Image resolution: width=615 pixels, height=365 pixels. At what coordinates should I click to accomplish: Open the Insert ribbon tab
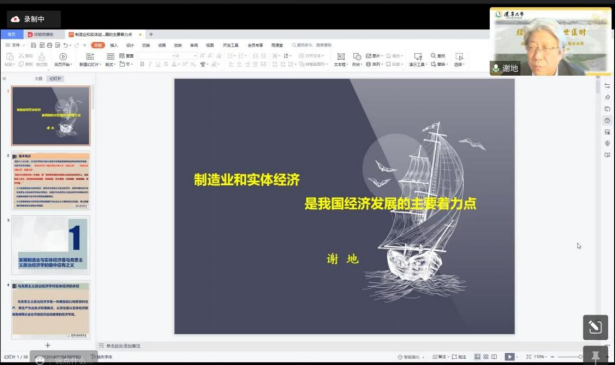[114, 45]
